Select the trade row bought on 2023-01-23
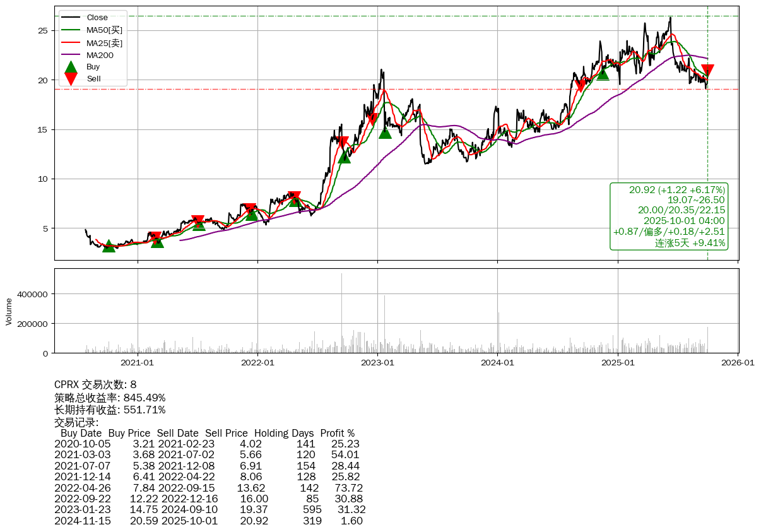This screenshot has width=761, height=532. (x=209, y=509)
